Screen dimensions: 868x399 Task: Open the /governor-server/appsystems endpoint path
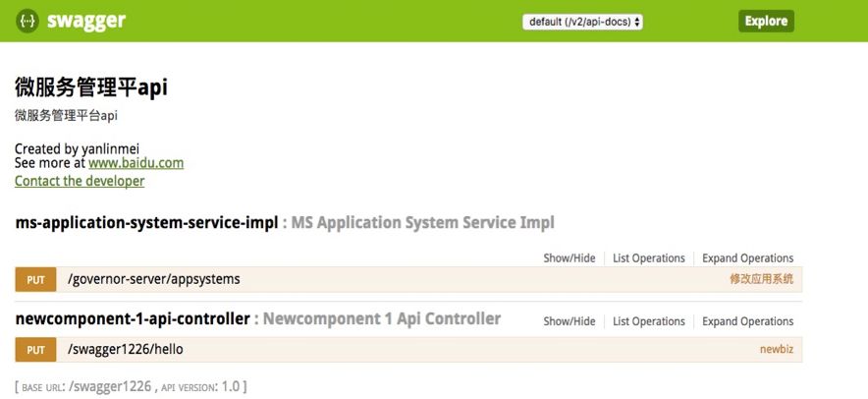pyautogui.click(x=153, y=279)
